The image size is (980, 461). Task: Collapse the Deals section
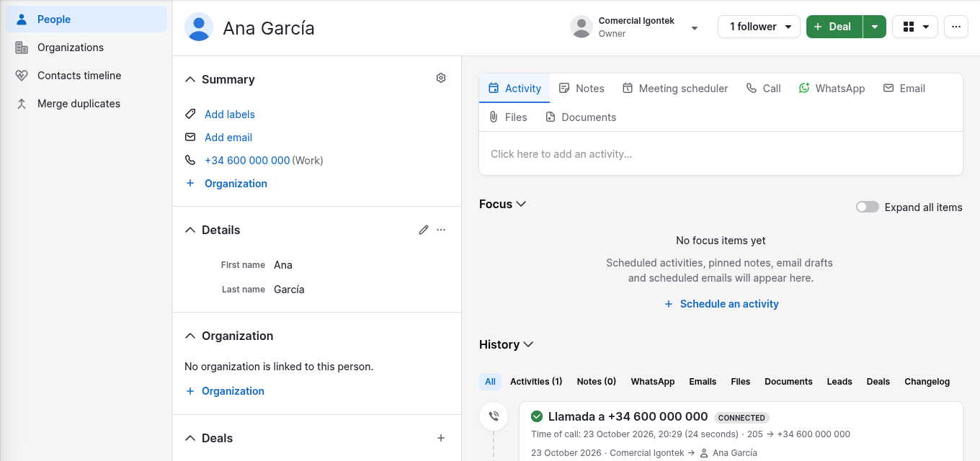click(190, 438)
